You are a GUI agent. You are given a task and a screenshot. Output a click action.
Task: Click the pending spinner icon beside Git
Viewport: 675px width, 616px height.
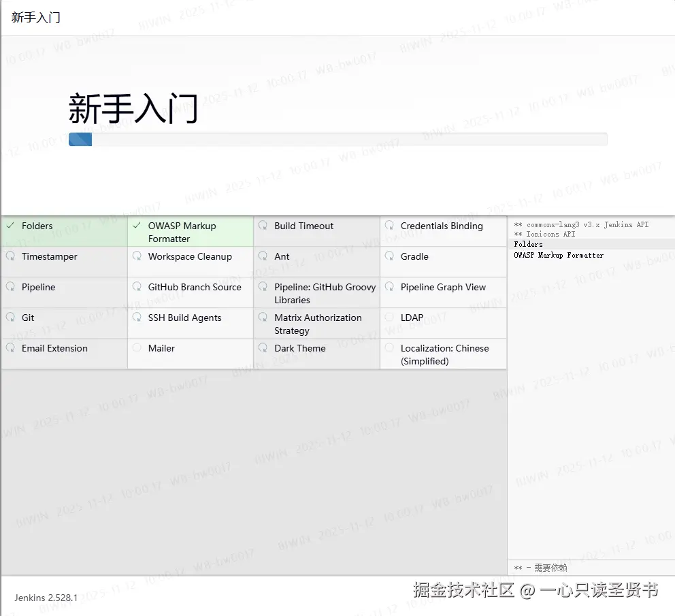(x=10, y=317)
